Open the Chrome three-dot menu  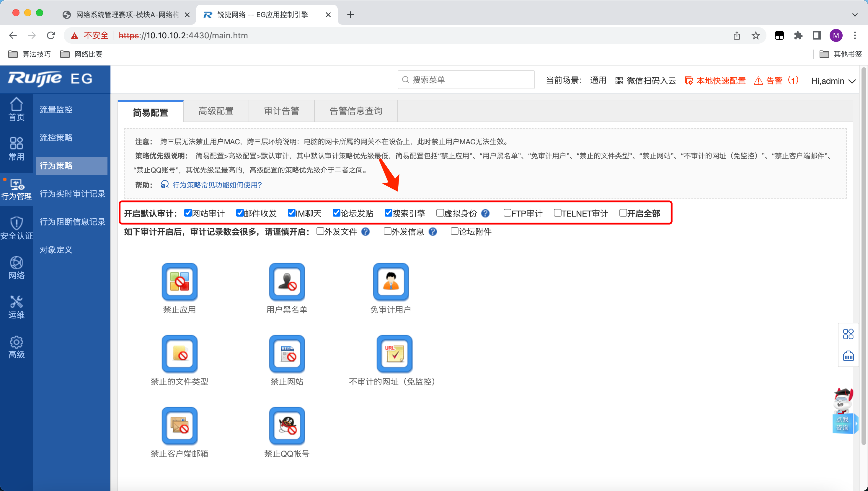click(x=854, y=35)
